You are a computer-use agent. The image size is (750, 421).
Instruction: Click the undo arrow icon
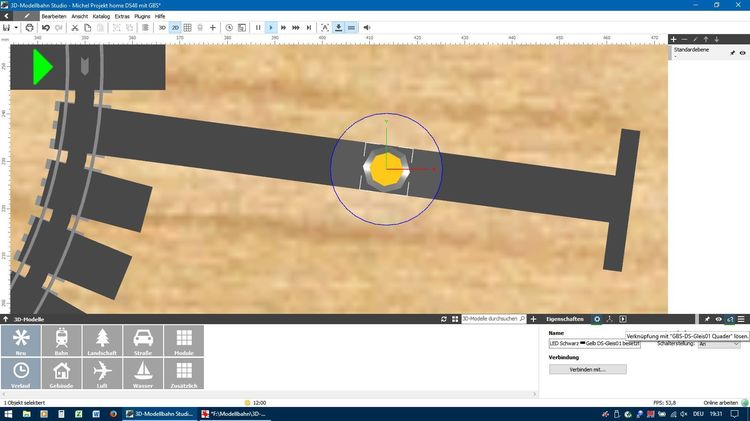coord(46,28)
